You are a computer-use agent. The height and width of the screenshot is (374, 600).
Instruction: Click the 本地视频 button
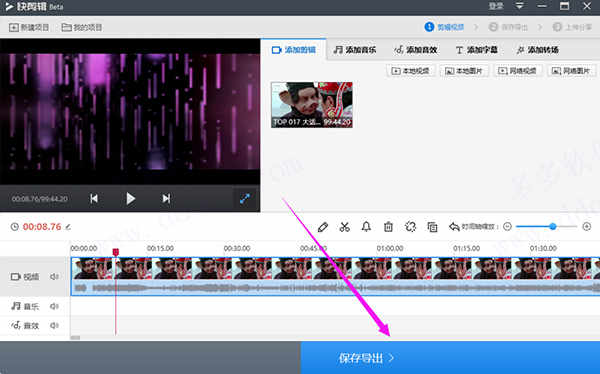pos(411,71)
